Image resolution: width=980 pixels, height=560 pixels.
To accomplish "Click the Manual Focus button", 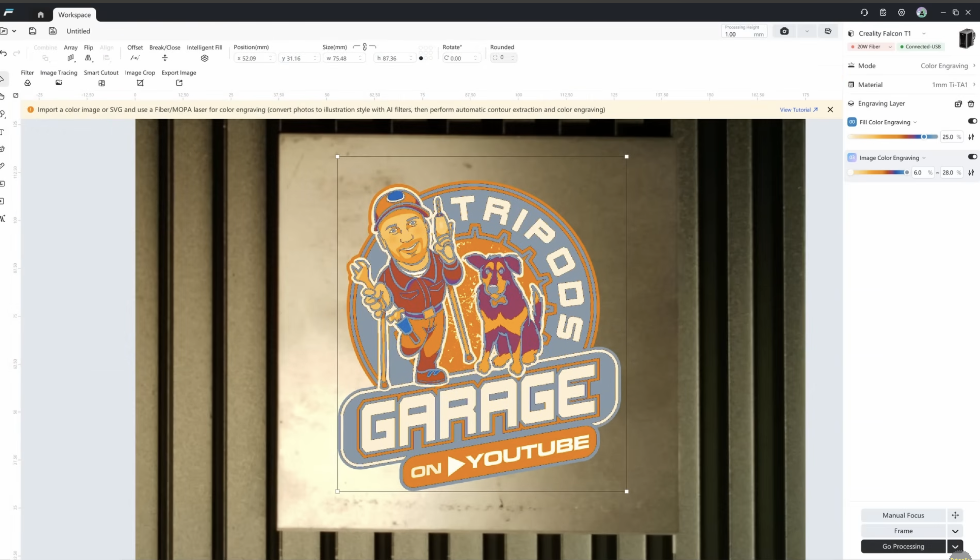I will (903, 515).
